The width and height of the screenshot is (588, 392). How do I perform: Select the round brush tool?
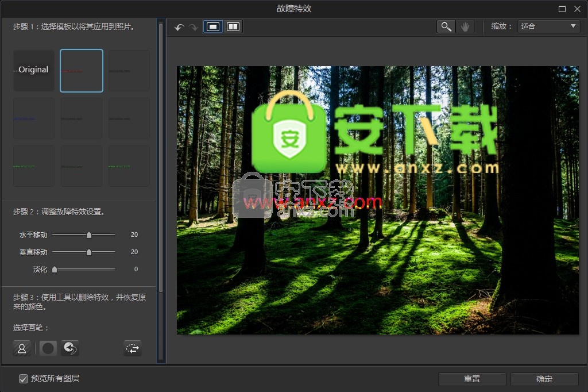point(48,348)
